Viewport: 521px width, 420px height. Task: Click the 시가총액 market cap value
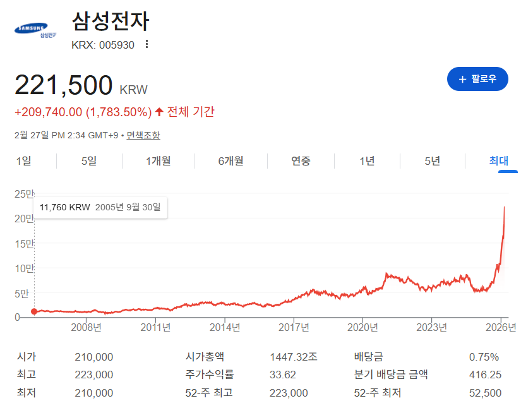[294, 357]
